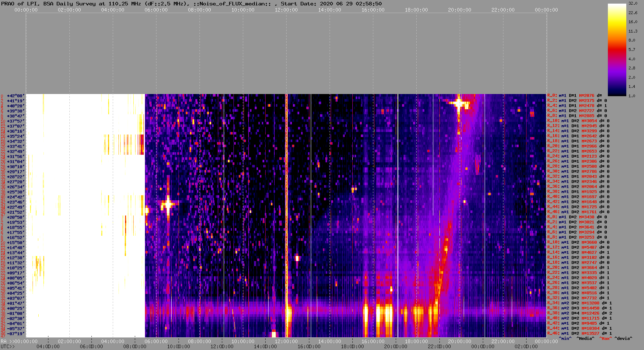The width and height of the screenshot is (644, 350).
Task: Click the bright cross source near +40°28'
Action: [x=459, y=104]
